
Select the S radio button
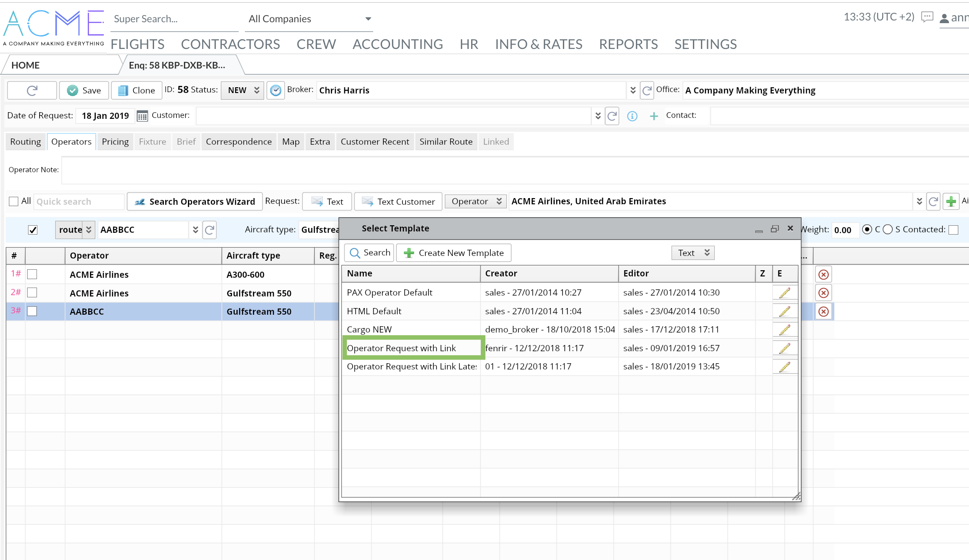(888, 230)
